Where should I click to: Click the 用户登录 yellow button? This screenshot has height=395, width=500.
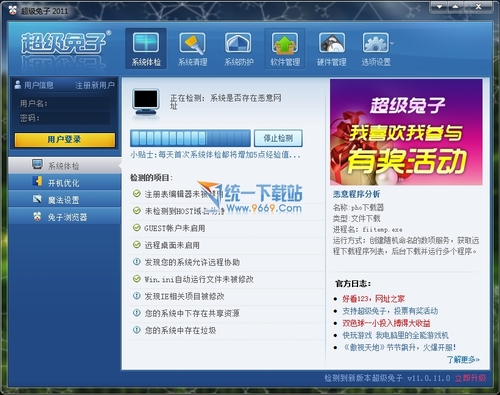pyautogui.click(x=65, y=140)
